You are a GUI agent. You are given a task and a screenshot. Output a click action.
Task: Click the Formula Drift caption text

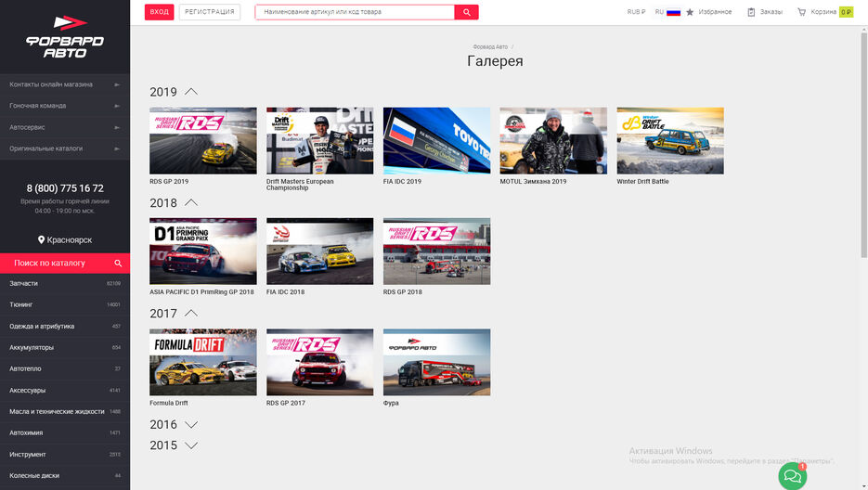(x=169, y=403)
